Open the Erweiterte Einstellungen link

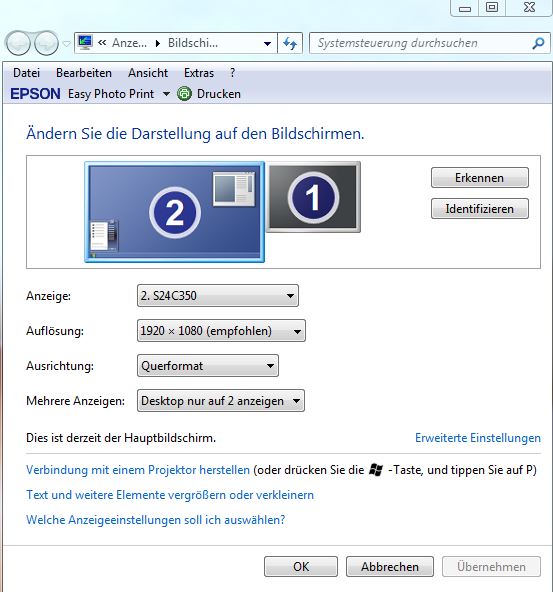(x=478, y=438)
